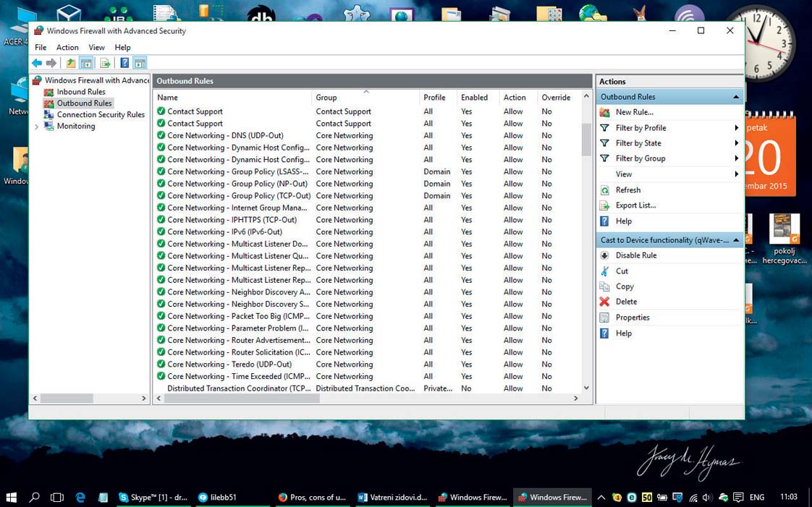Collapse the Cast to Device actions section
Screen dimensions: 812x507
(x=736, y=241)
